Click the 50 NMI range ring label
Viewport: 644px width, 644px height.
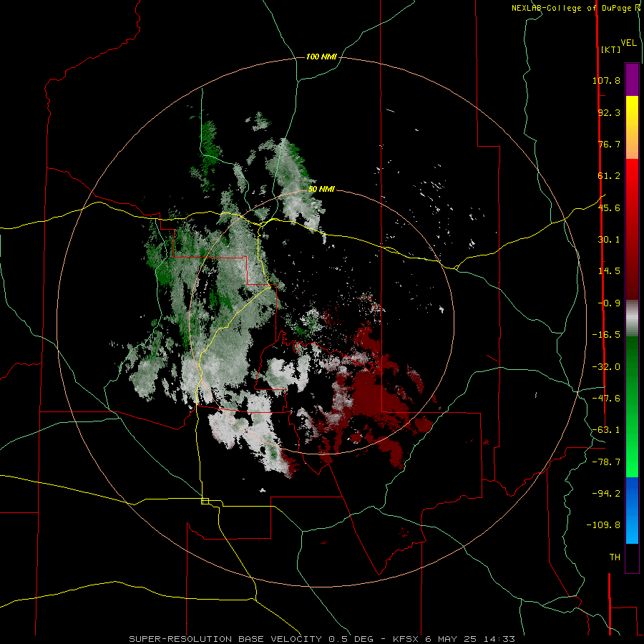321,190
